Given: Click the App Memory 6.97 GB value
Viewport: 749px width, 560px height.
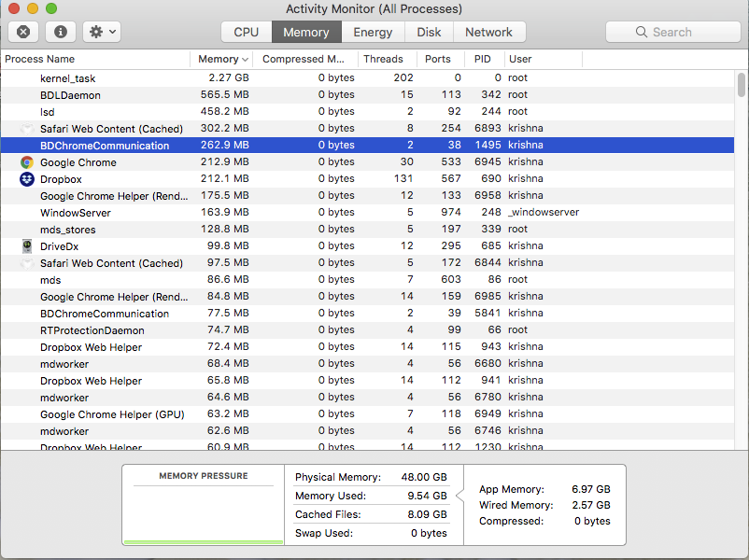Looking at the screenshot, I should (x=591, y=489).
